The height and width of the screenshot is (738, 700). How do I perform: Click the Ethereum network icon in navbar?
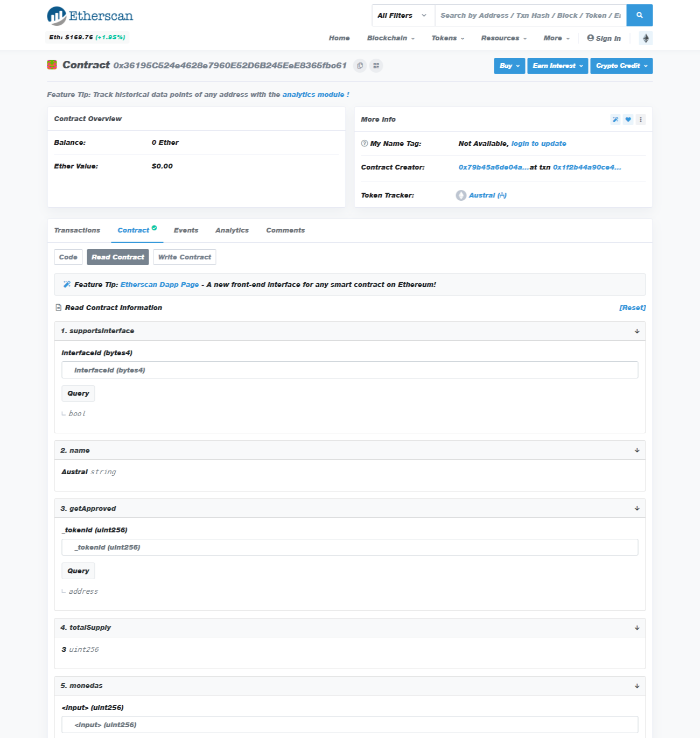pyautogui.click(x=646, y=38)
